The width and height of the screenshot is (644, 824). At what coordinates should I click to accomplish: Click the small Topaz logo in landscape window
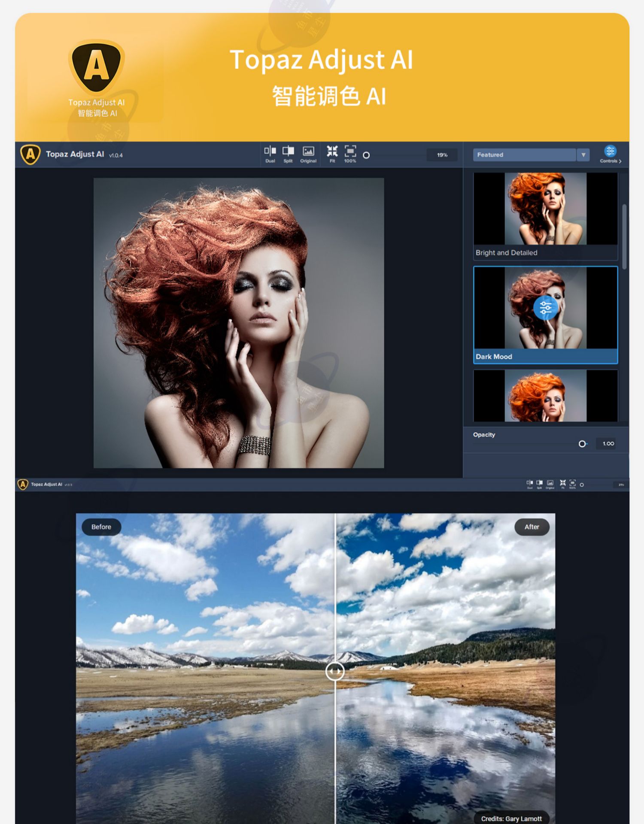tap(23, 485)
